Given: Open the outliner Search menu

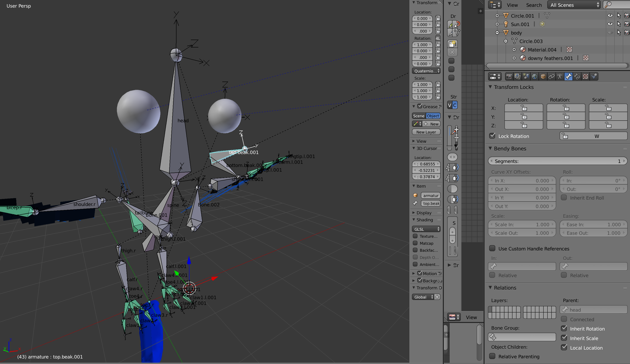Looking at the screenshot, I should pyautogui.click(x=534, y=5).
